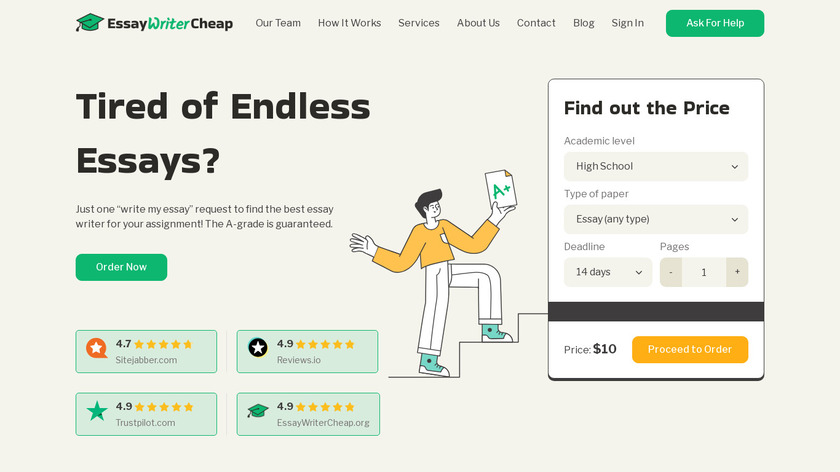Open the Sign In link
This screenshot has height=472, width=840.
tap(627, 23)
